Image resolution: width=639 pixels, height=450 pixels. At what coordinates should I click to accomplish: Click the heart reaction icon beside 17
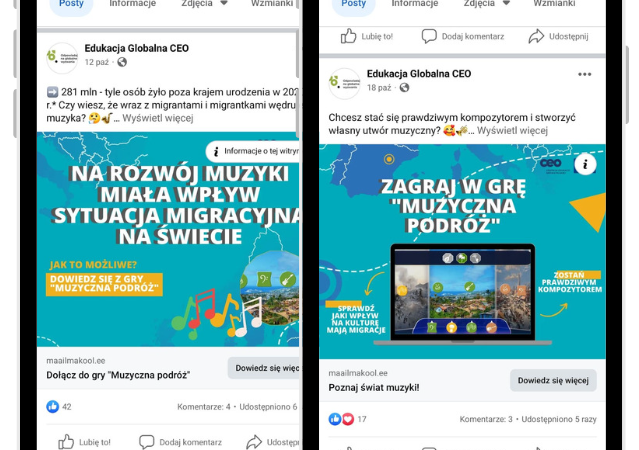point(348,419)
